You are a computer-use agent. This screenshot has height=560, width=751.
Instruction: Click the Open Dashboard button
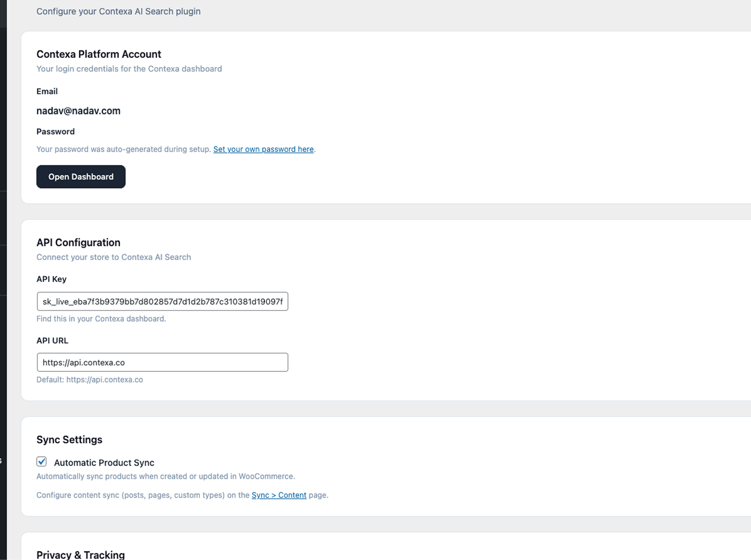(x=81, y=176)
